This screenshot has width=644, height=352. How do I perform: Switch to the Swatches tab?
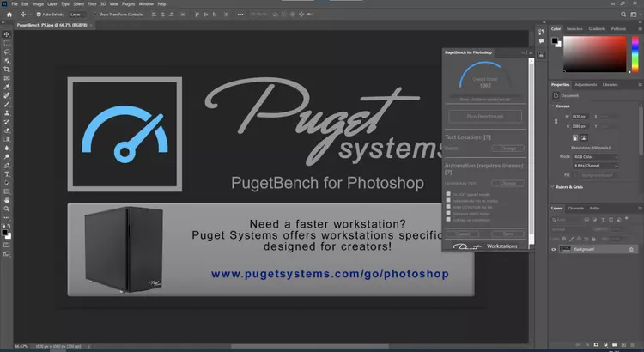pyautogui.click(x=574, y=28)
